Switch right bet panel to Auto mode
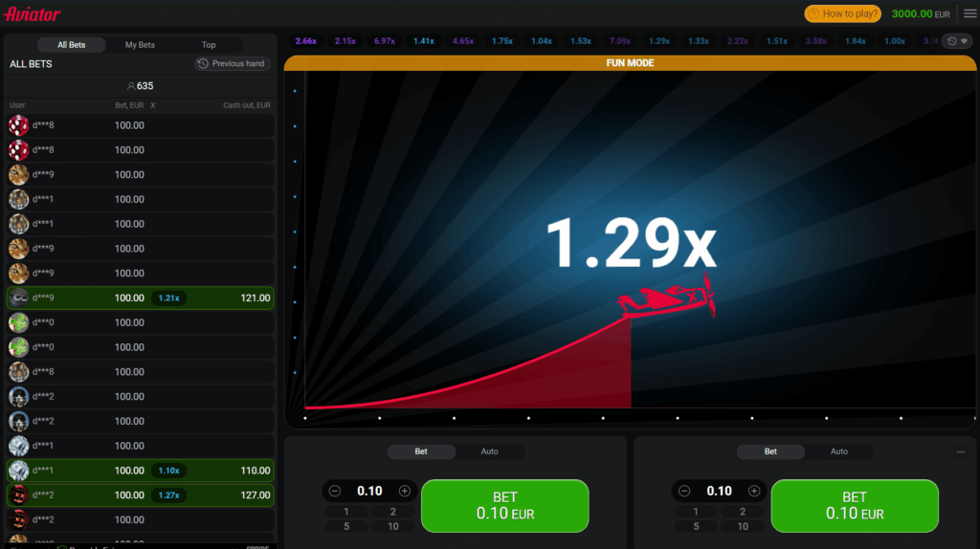Image resolution: width=980 pixels, height=549 pixels. click(x=838, y=451)
